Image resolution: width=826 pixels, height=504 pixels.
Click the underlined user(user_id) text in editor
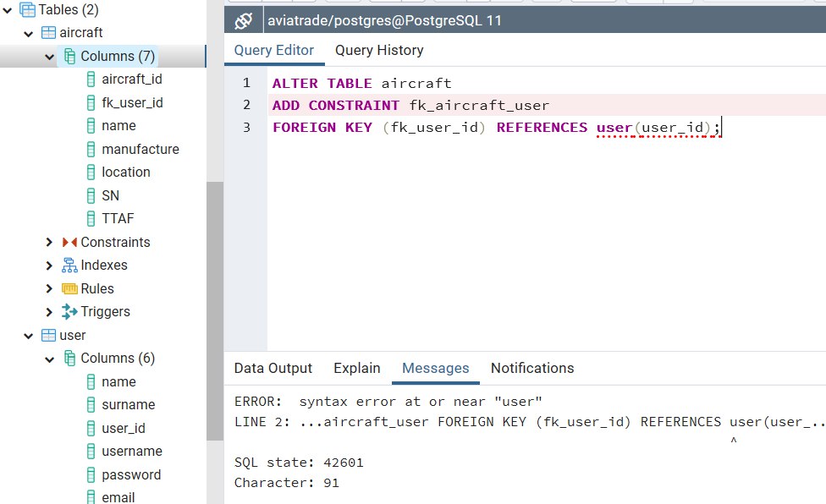pos(658,128)
